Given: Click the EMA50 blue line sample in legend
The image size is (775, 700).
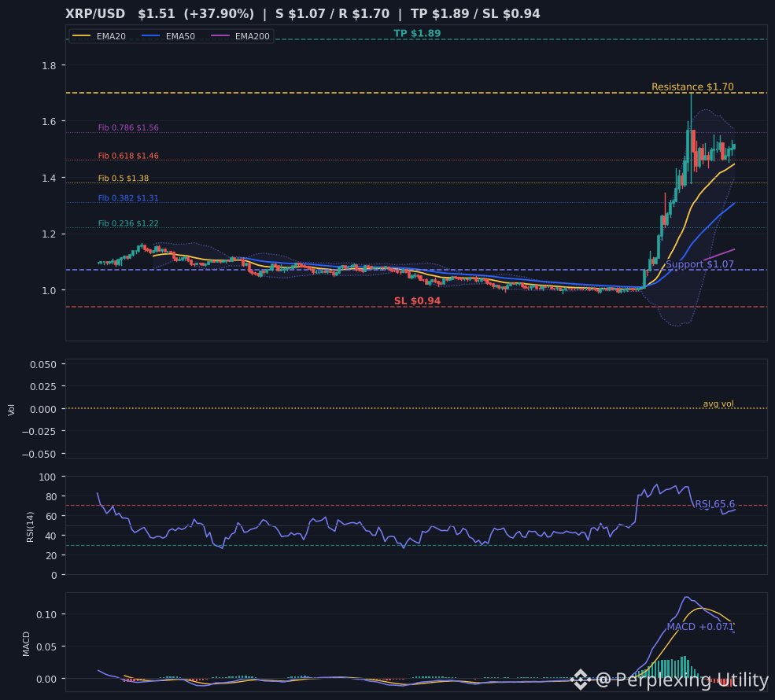Looking at the screenshot, I should click(x=151, y=36).
